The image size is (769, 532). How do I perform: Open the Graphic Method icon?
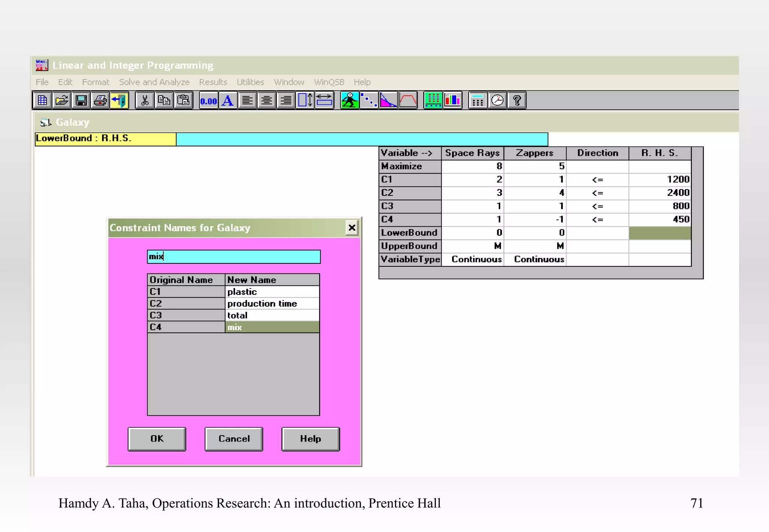(388, 101)
